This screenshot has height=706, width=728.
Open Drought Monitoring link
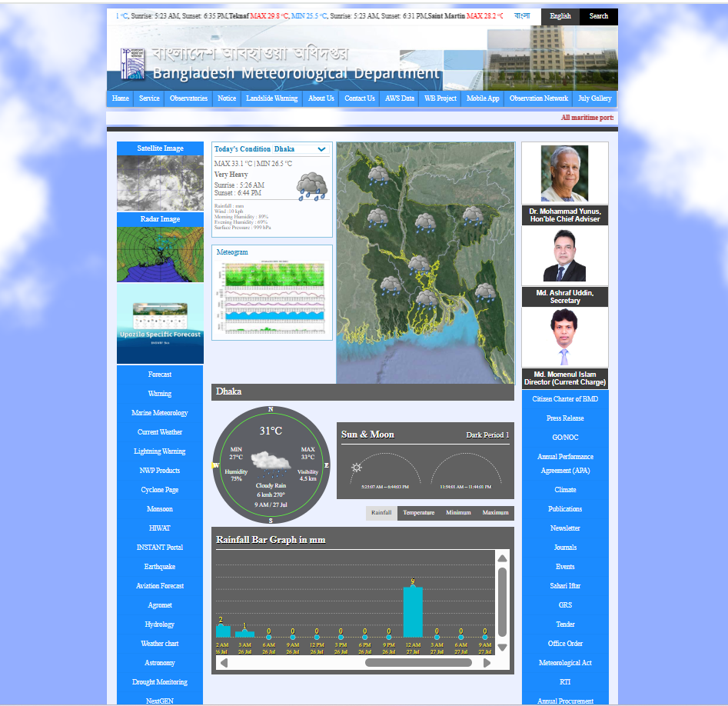point(160,682)
